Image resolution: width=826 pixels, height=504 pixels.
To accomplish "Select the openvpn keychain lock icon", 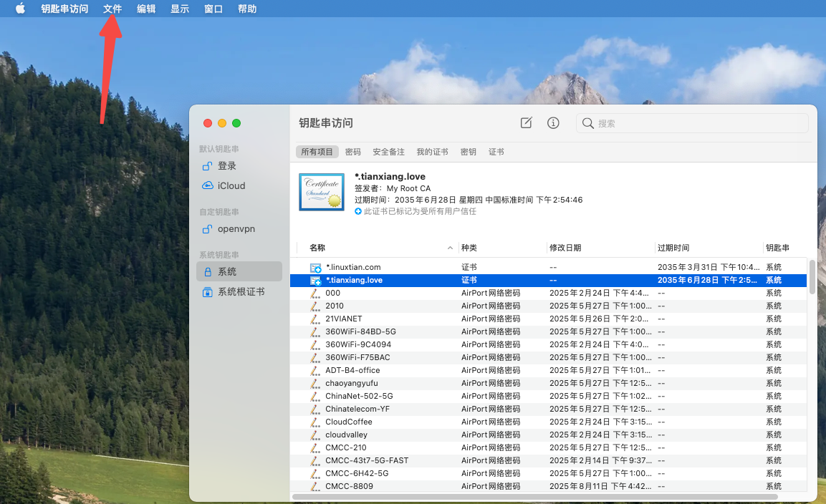I will (207, 229).
